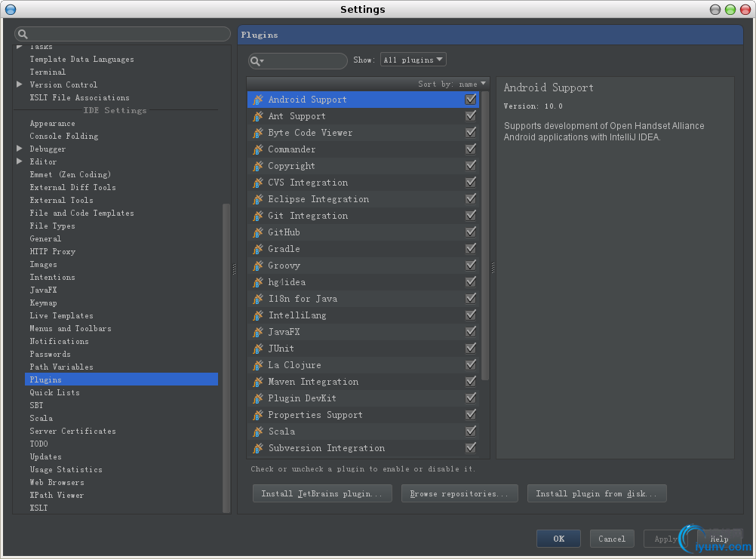Click the Android Support plugin icon
This screenshot has width=756, height=559.
point(258,100)
